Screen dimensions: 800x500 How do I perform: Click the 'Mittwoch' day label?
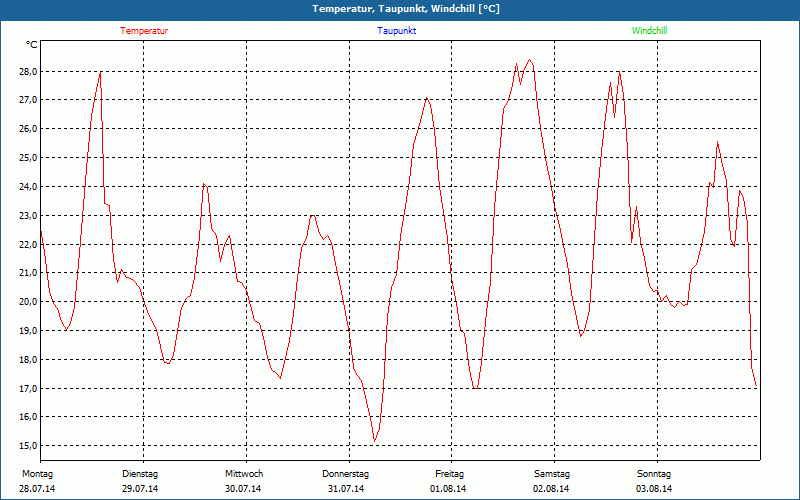244,474
